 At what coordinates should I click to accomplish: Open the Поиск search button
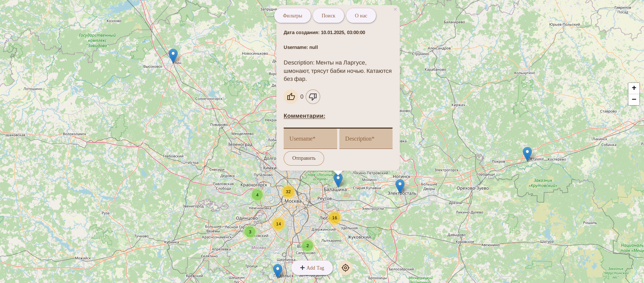click(x=328, y=16)
